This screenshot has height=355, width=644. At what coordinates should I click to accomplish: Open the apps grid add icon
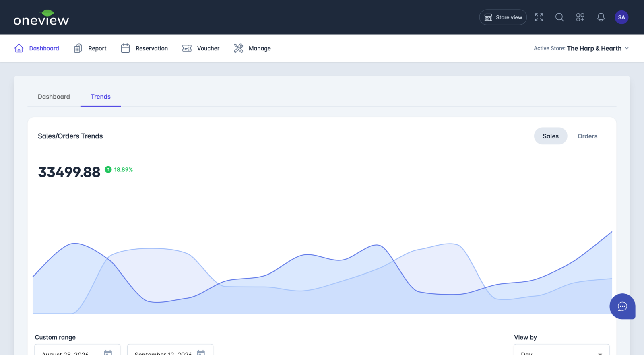(x=580, y=17)
